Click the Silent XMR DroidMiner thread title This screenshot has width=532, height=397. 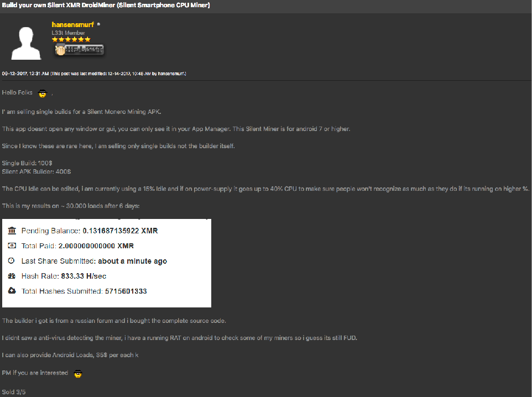106,6
